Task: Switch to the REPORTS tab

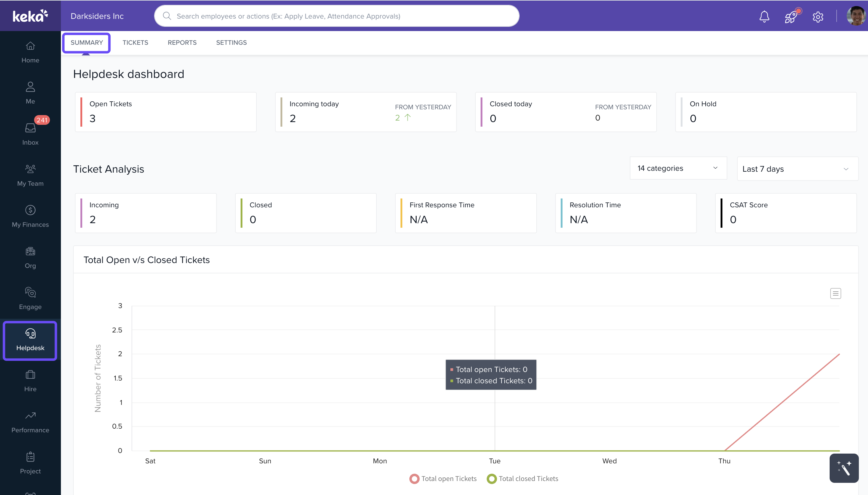Action: (182, 43)
